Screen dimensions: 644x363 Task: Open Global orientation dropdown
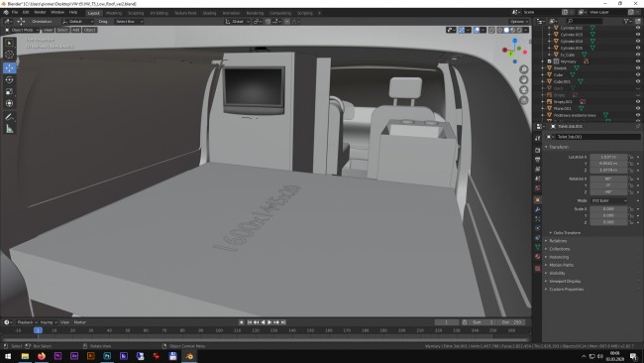point(238,22)
